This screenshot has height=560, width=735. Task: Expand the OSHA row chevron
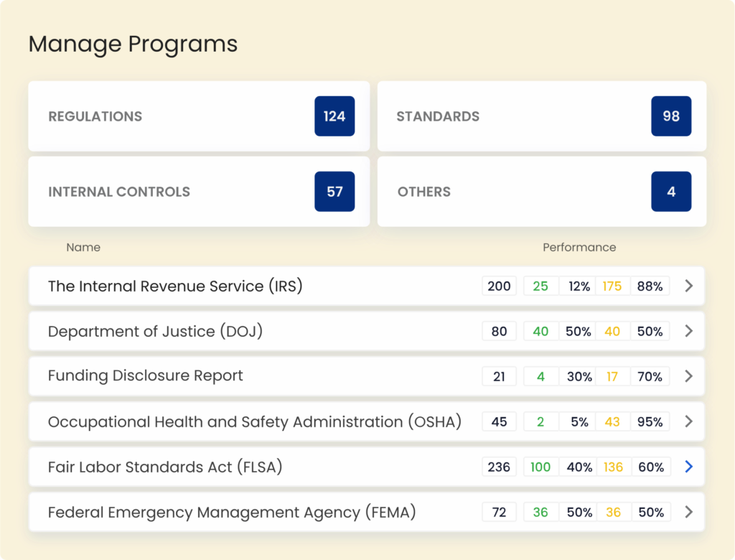(x=688, y=421)
